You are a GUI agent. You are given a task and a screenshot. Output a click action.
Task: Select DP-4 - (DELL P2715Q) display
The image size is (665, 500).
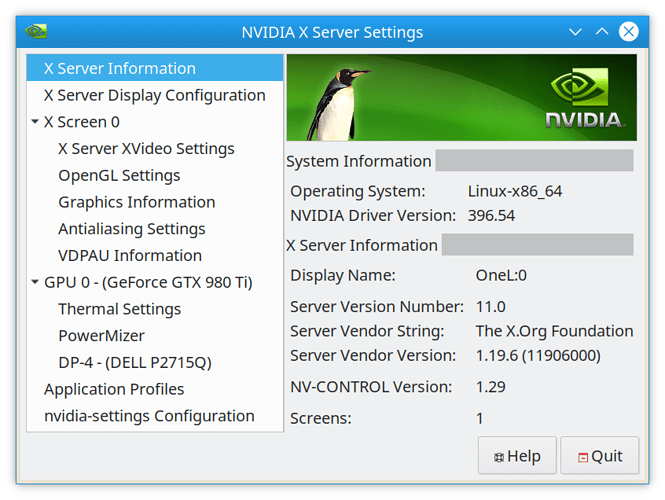coord(135,362)
